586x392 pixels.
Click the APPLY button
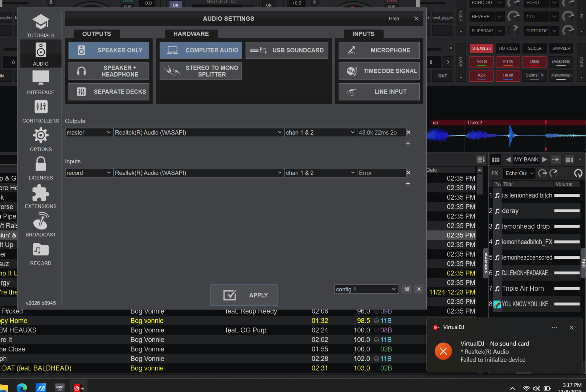click(244, 295)
